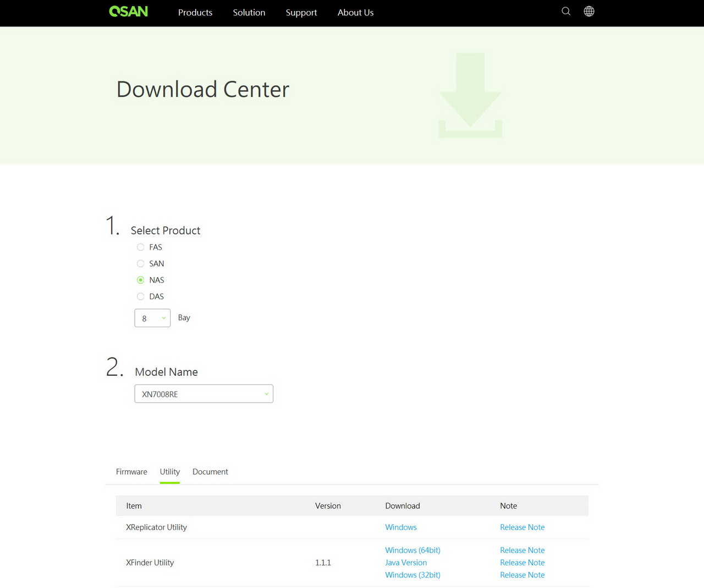Select the DAS product radio button
Image resolution: width=704 pixels, height=588 pixels.
point(140,296)
